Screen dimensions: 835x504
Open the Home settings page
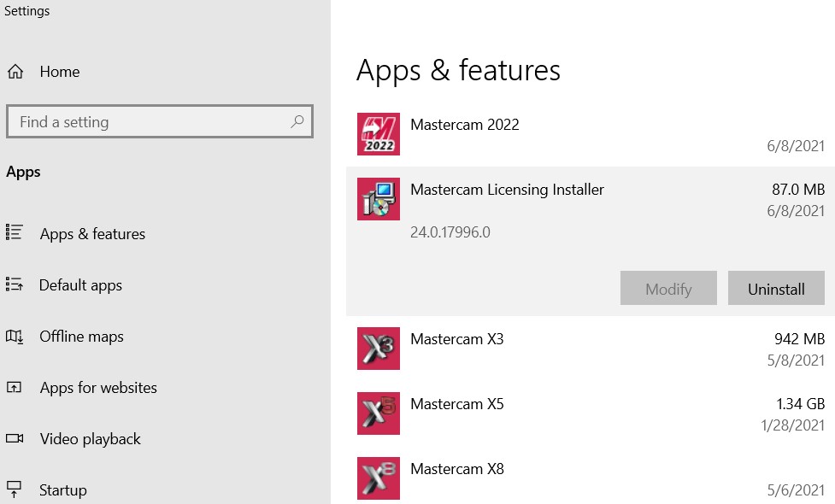coord(60,72)
